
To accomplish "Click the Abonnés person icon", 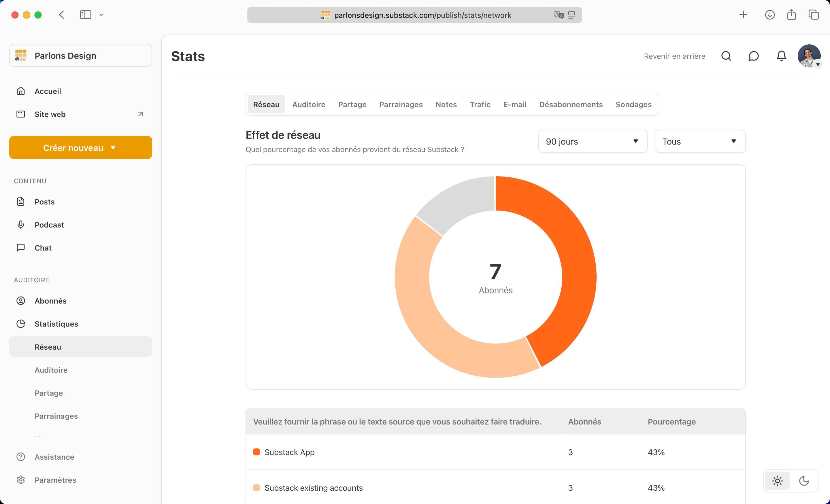I will coord(20,301).
